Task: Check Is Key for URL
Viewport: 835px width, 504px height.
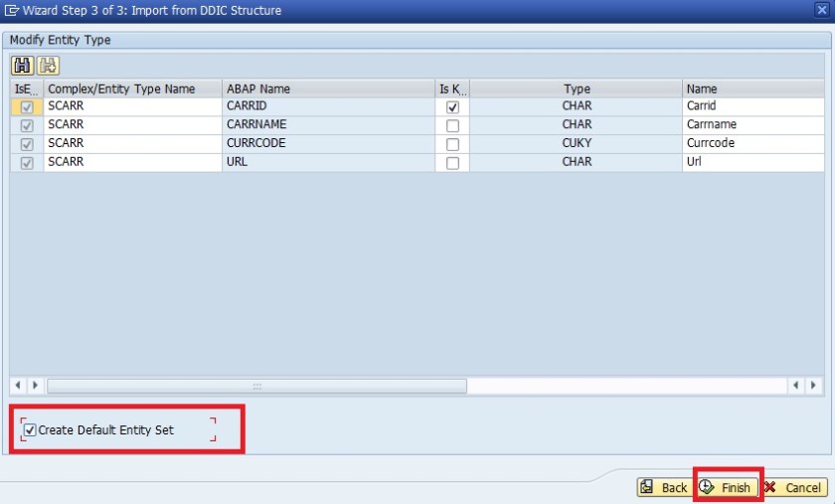Action: point(452,163)
